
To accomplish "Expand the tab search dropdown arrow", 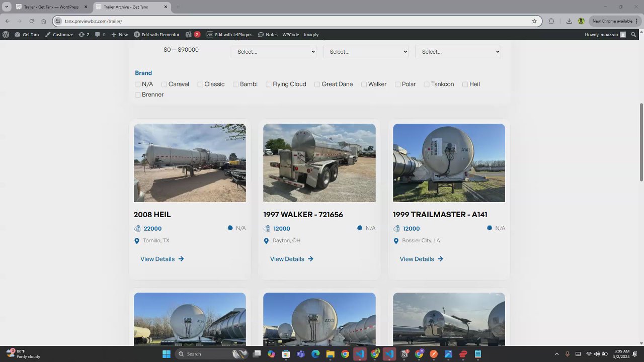I will 7,7.
